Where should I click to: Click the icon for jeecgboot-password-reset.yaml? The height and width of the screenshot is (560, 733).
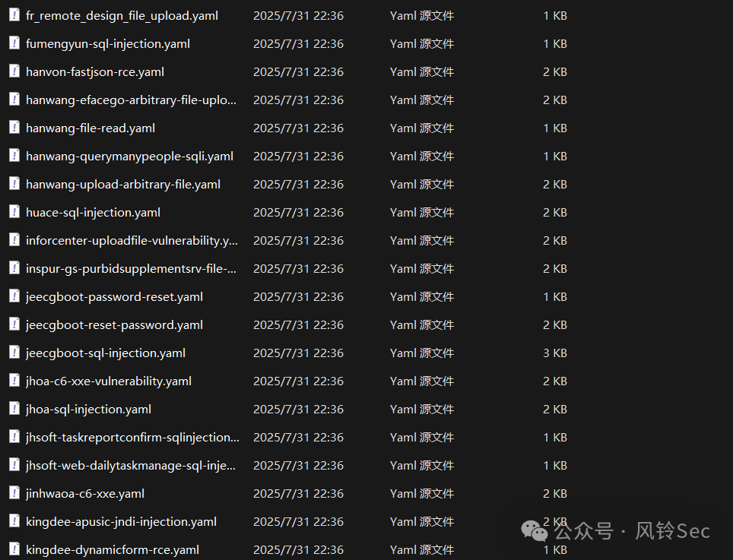tap(14, 296)
